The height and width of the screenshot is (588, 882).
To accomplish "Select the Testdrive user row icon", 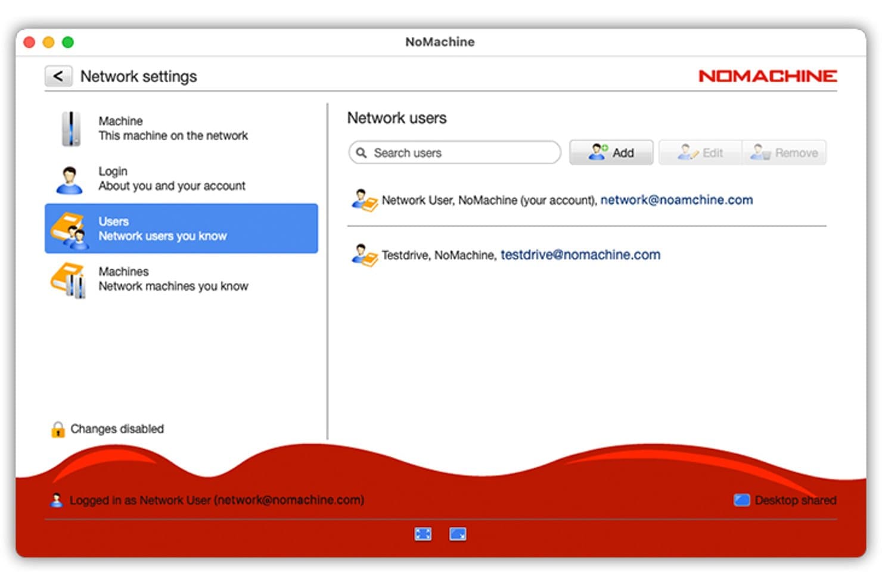I will [x=364, y=256].
